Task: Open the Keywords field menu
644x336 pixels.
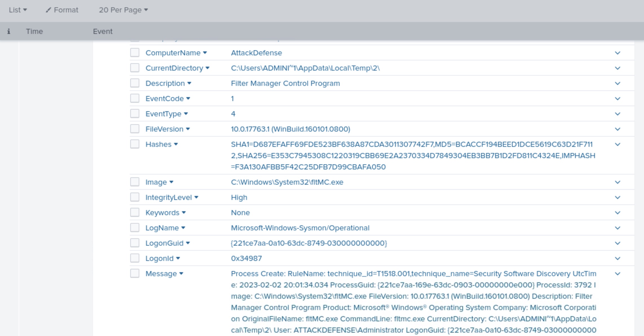Action: 166,213
